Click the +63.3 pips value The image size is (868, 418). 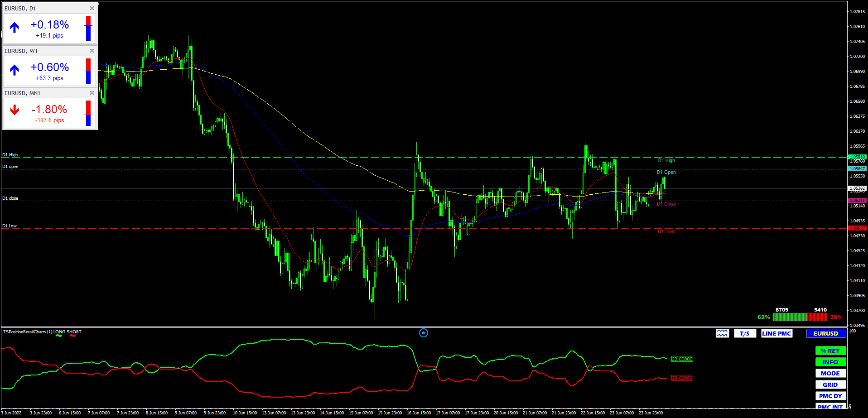coord(50,78)
